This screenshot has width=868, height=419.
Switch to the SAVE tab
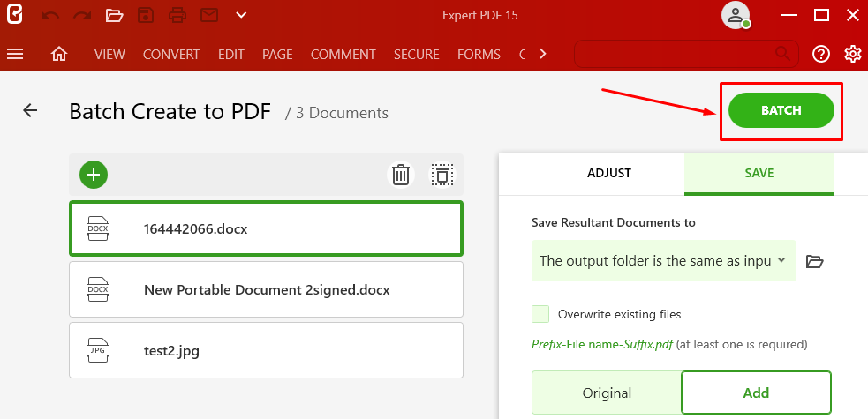[759, 174]
